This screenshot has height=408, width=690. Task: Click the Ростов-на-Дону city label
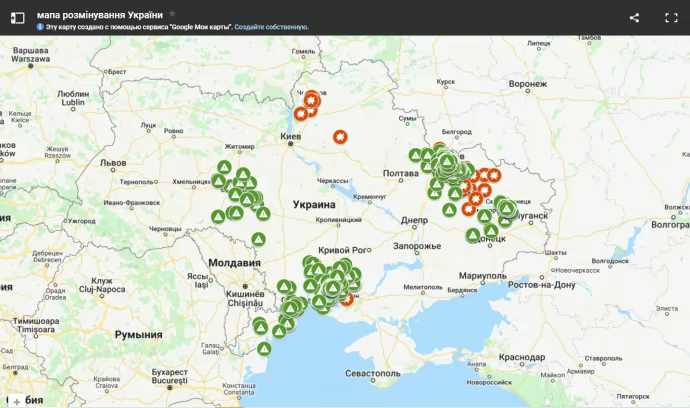tap(543, 285)
